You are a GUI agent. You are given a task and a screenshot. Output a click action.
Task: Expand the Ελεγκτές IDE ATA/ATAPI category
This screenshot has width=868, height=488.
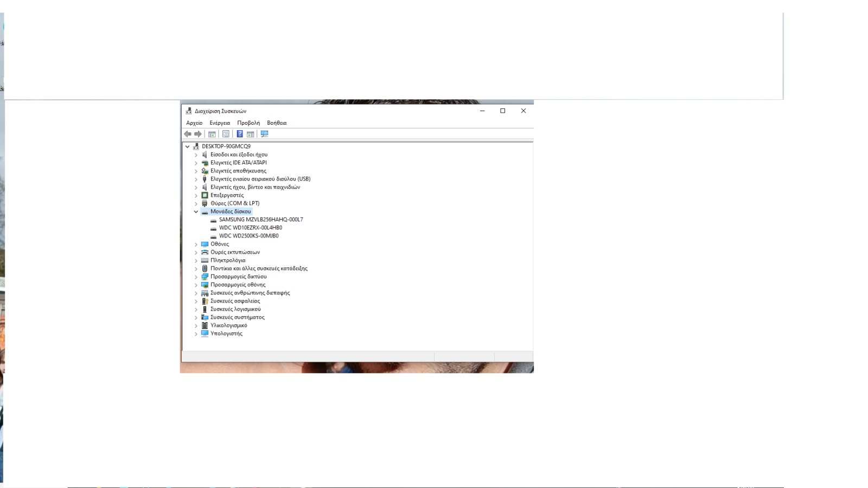196,163
